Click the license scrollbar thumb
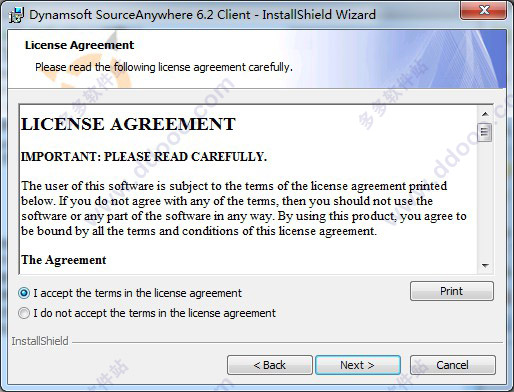This screenshot has height=392, width=514. click(x=485, y=133)
